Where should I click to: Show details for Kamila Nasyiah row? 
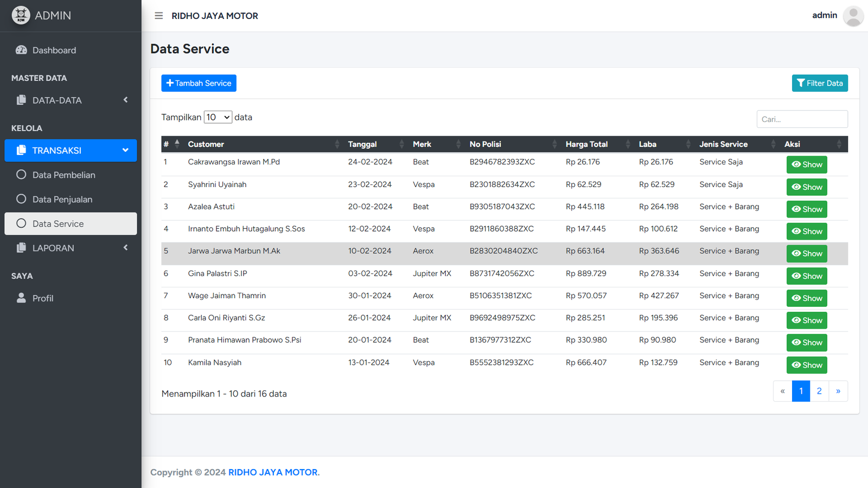click(806, 365)
